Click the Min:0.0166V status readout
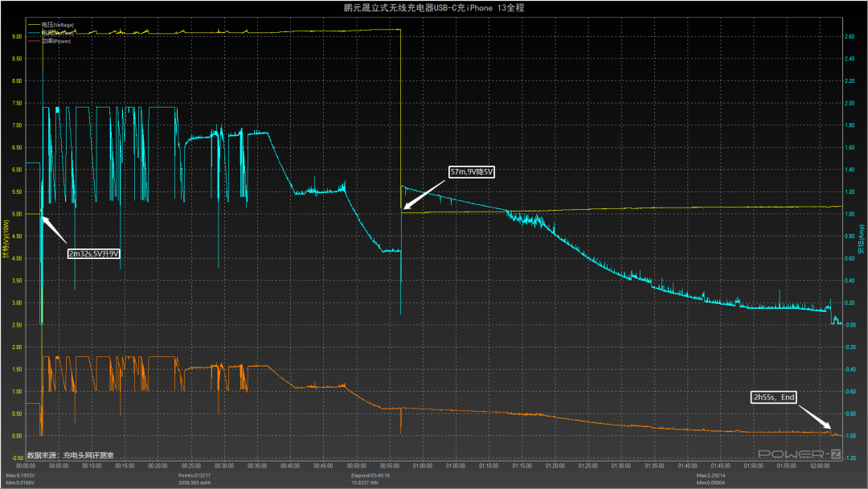Screen dimensions: 868x489 click(x=20, y=483)
